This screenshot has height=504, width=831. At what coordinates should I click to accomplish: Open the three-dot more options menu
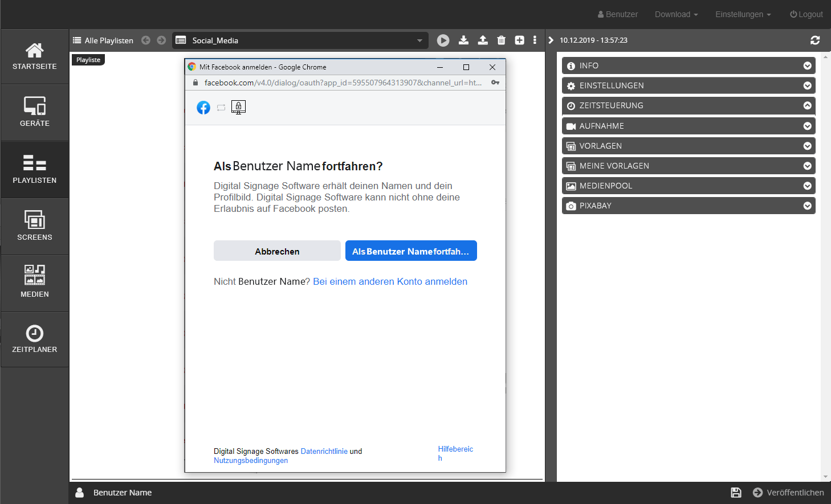(535, 40)
